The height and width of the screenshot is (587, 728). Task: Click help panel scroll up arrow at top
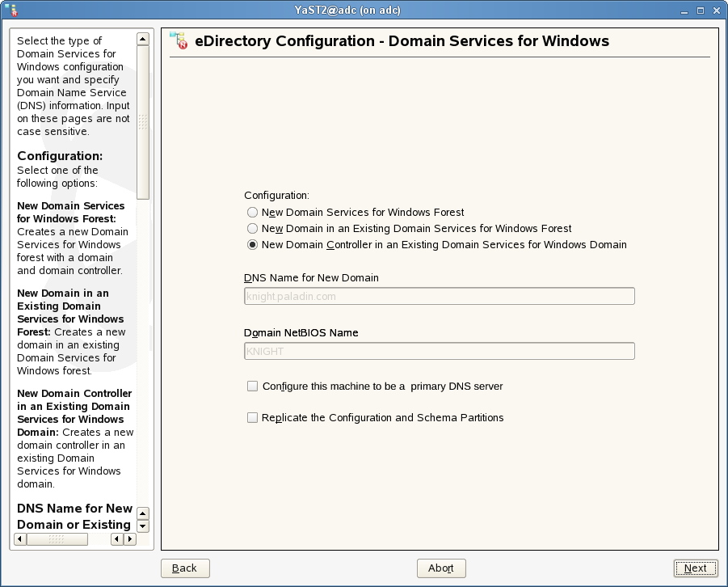coord(143,39)
